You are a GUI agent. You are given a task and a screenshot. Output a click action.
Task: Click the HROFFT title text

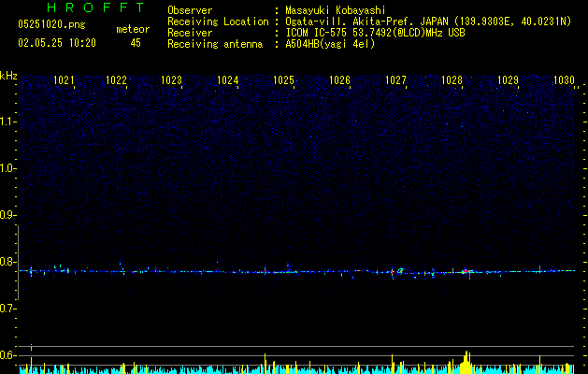96,7
